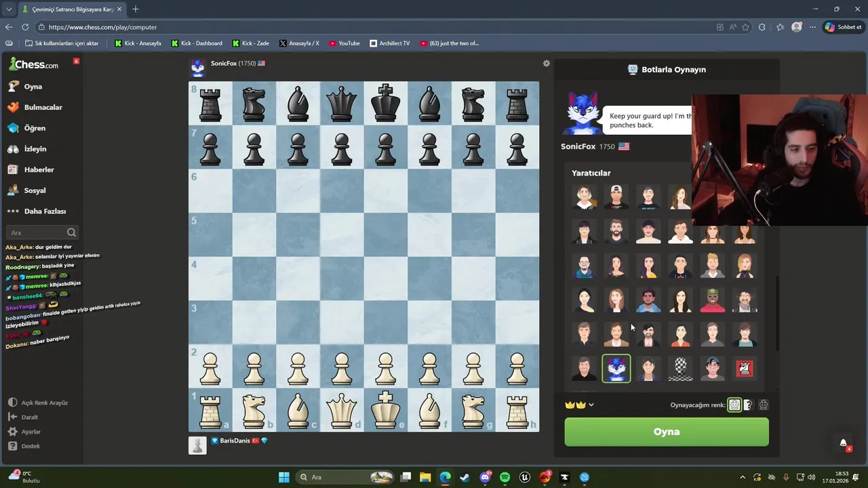Open browser extensions puzzle icon
Viewport: 868px width, 488px height.
762,27
